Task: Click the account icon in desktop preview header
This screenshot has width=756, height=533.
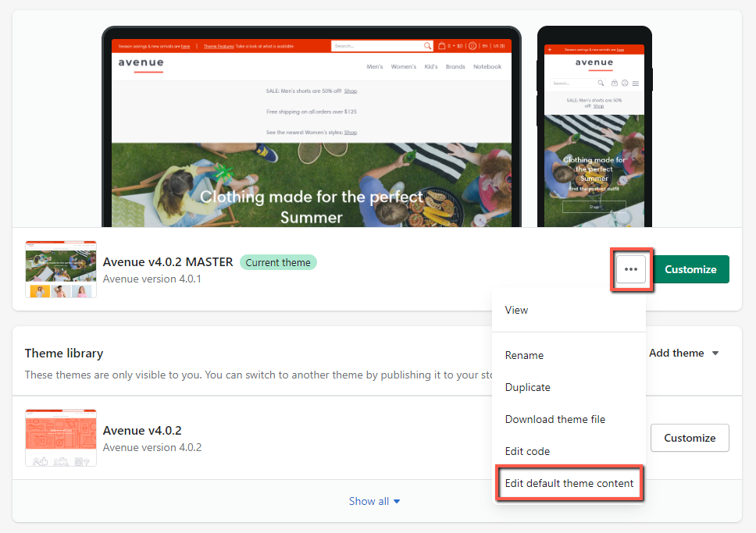Action: 472,46
